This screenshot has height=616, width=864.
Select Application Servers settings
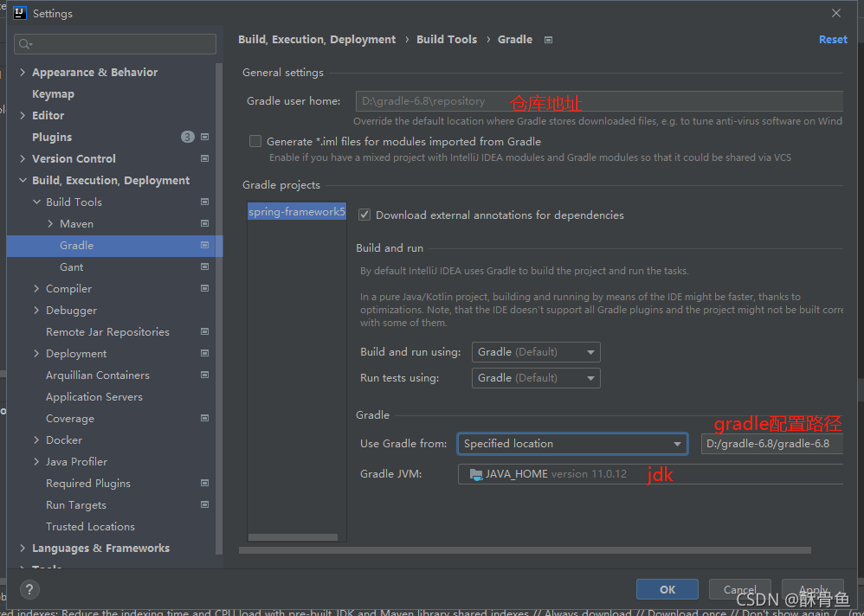94,397
